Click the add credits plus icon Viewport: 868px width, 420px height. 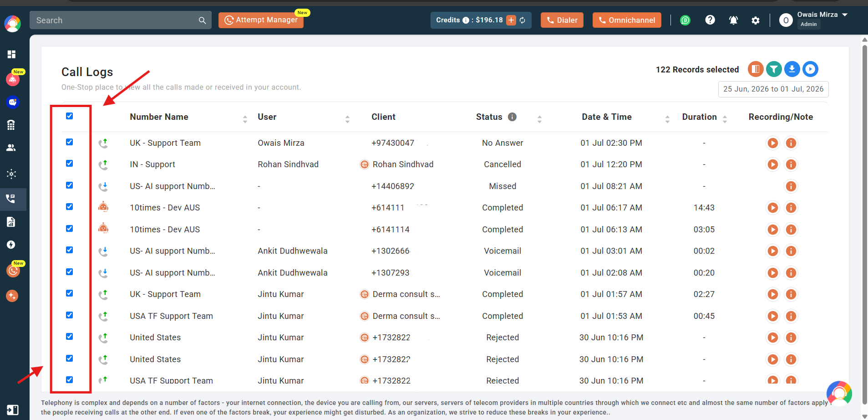(511, 20)
